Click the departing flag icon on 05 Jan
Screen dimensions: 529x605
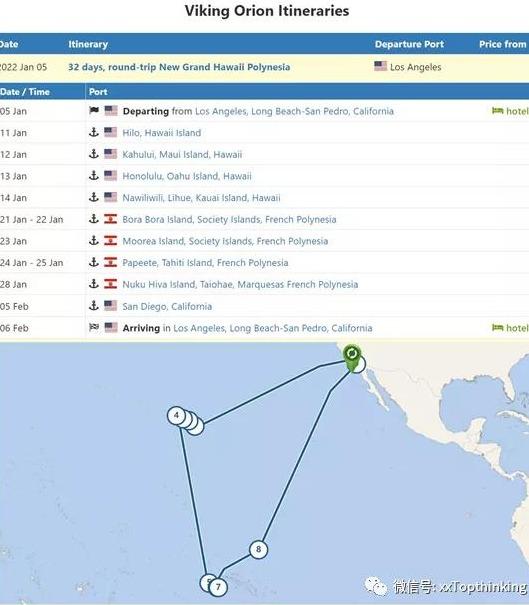[x=94, y=111]
